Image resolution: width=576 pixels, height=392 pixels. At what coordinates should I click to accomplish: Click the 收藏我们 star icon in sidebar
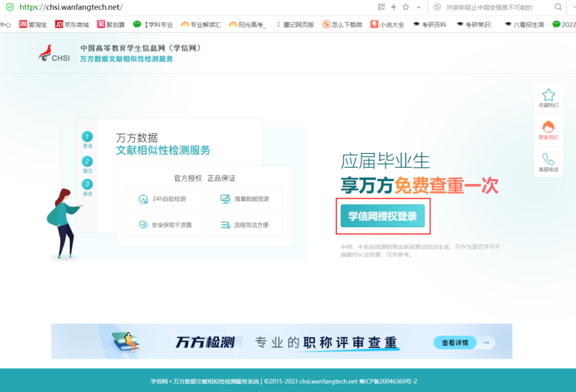548,95
